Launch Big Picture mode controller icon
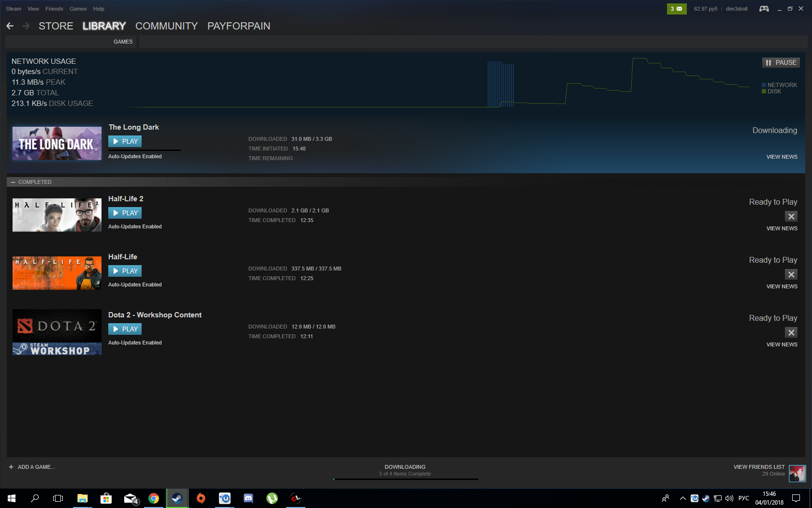The width and height of the screenshot is (812, 508). click(764, 9)
